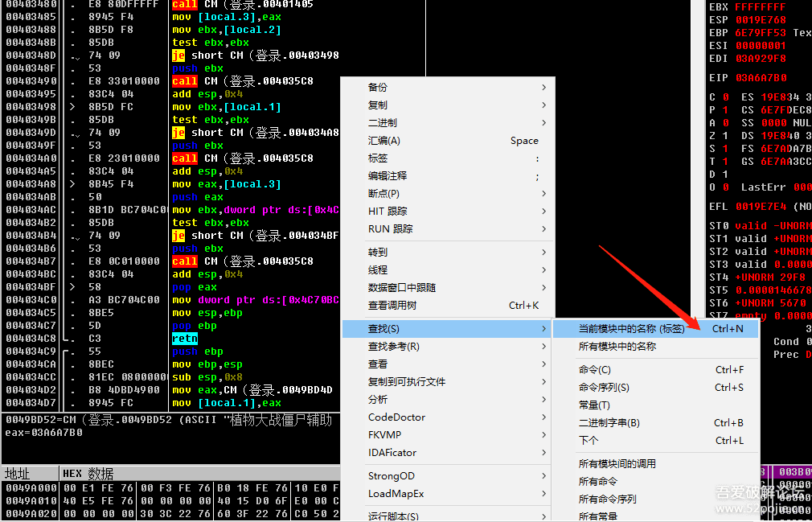Select 编辑注释 from the context menu
The image size is (812, 522).
click(x=387, y=176)
